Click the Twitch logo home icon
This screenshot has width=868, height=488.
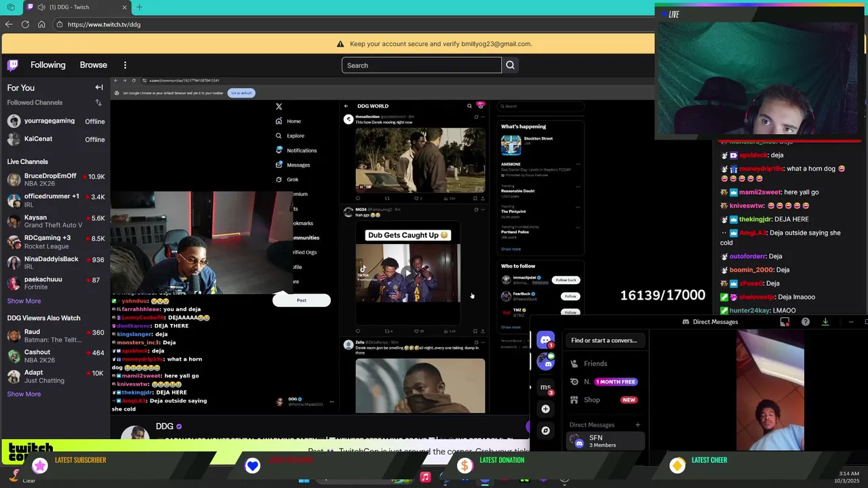coord(13,65)
